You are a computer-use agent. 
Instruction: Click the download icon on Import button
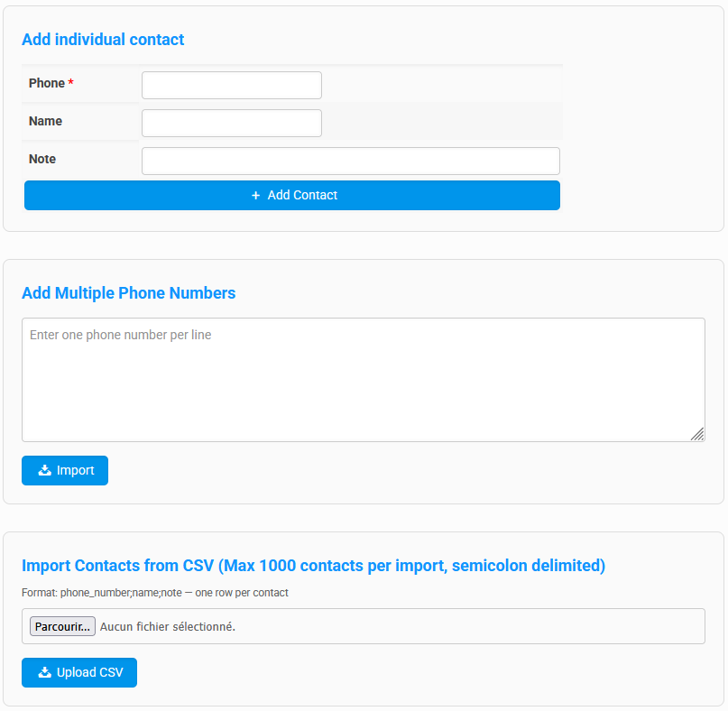click(44, 470)
